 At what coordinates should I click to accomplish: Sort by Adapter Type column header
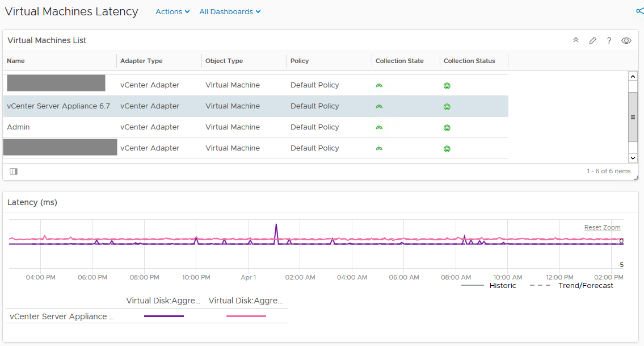click(x=141, y=61)
